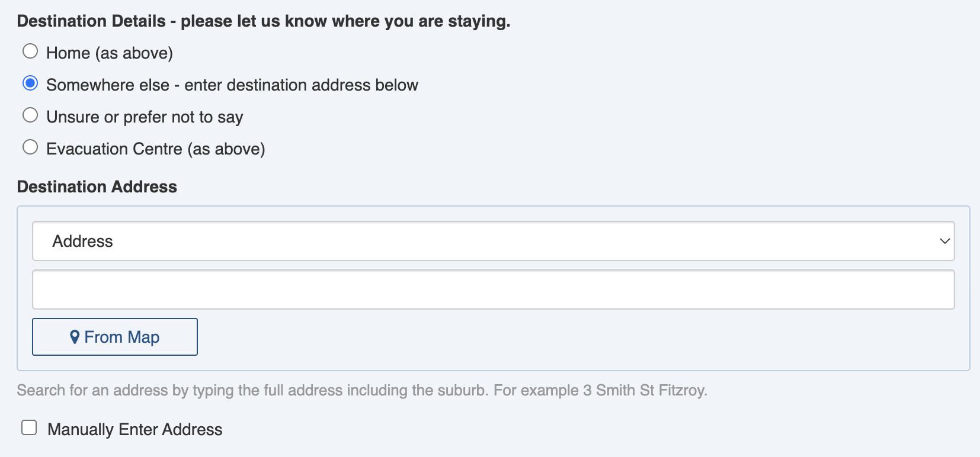The image size is (980, 457).
Task: Click the "Evacuation Centre (as above)" label
Action: (x=156, y=149)
